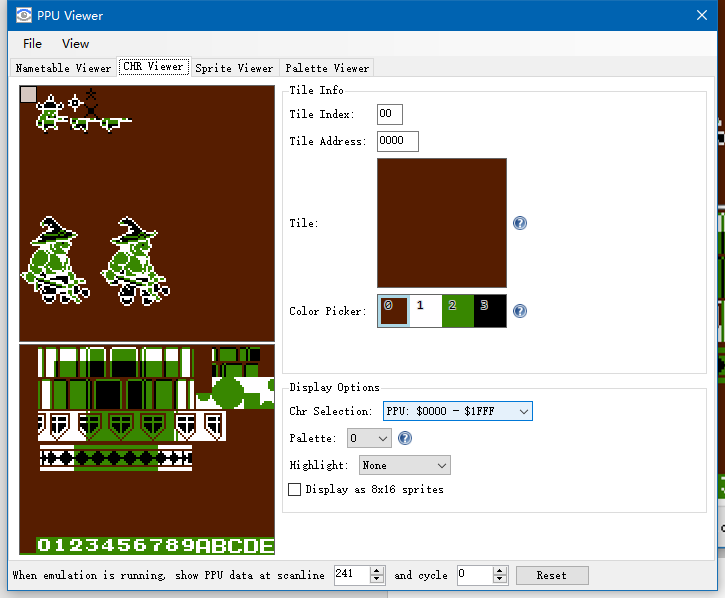Switch to the Sprite Viewer tab

coord(234,68)
